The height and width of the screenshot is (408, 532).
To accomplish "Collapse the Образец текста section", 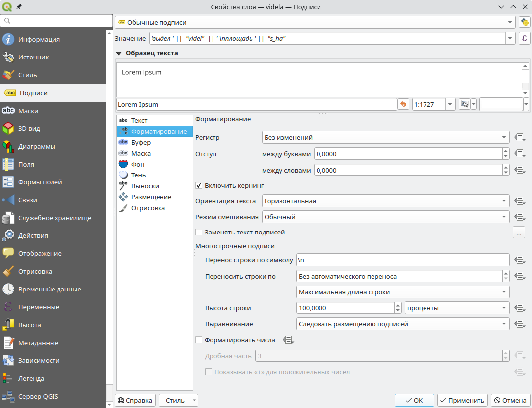I will pyautogui.click(x=119, y=53).
